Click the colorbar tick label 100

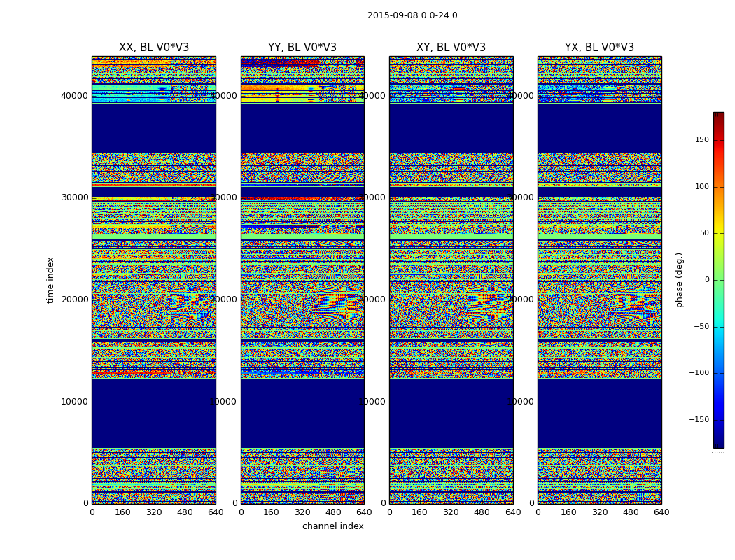pyautogui.click(x=702, y=186)
